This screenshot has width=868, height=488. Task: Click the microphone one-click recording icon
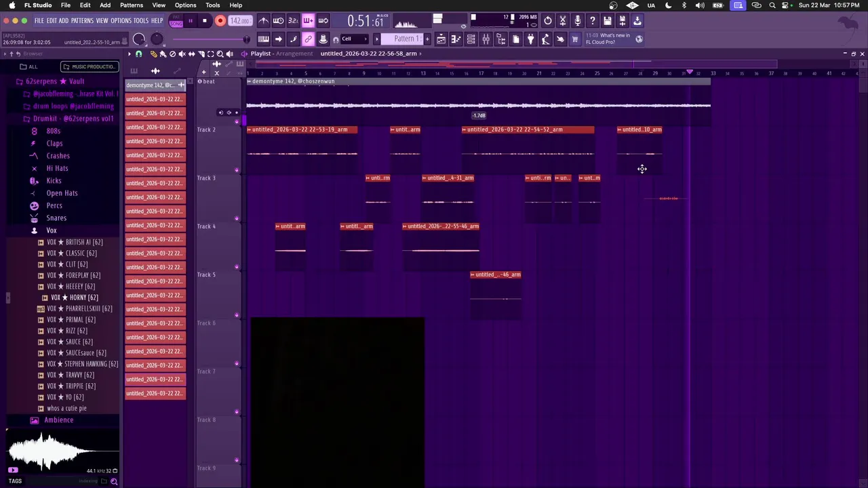tap(578, 20)
